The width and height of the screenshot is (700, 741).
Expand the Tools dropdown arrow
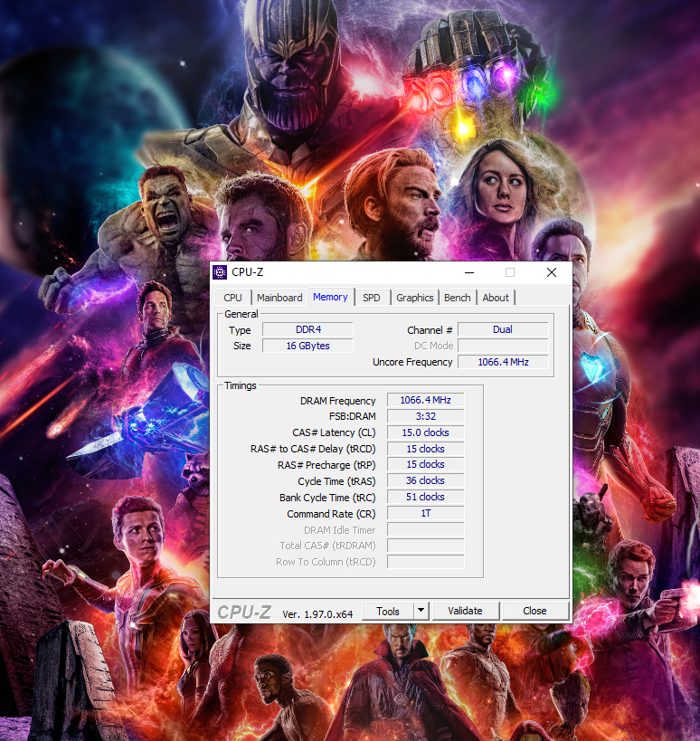tap(421, 611)
